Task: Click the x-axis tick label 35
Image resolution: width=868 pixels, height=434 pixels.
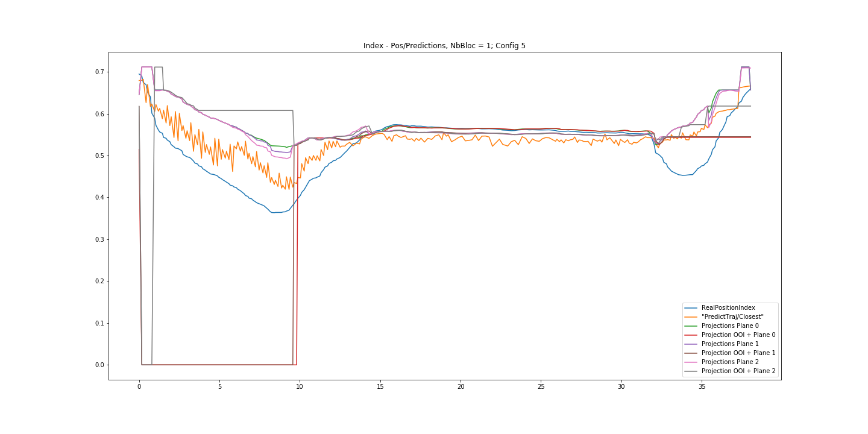Action: click(x=702, y=386)
